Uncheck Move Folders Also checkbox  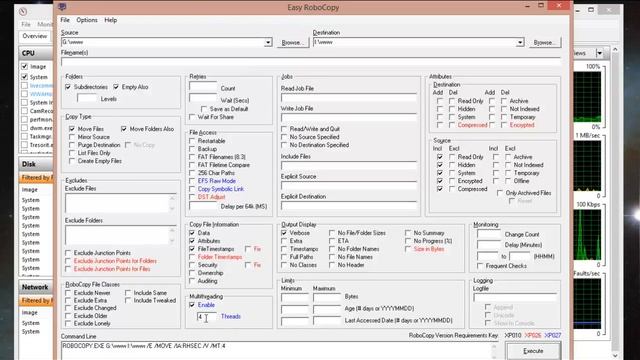click(124, 129)
